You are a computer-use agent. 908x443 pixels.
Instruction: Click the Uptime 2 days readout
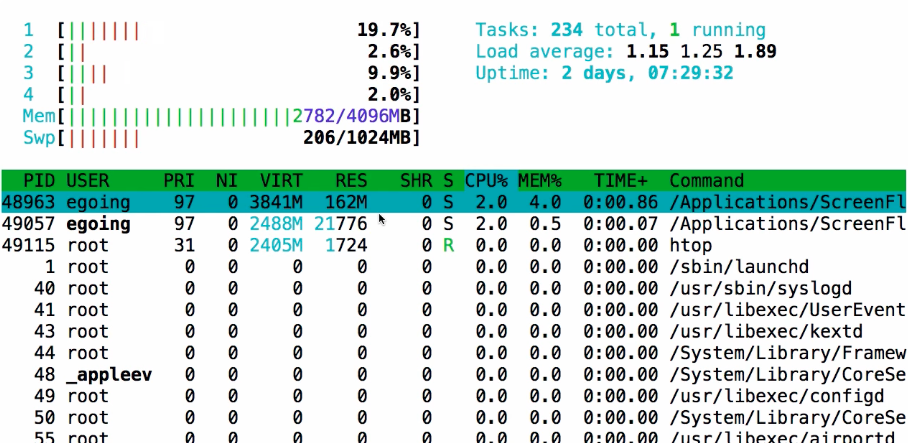(605, 73)
